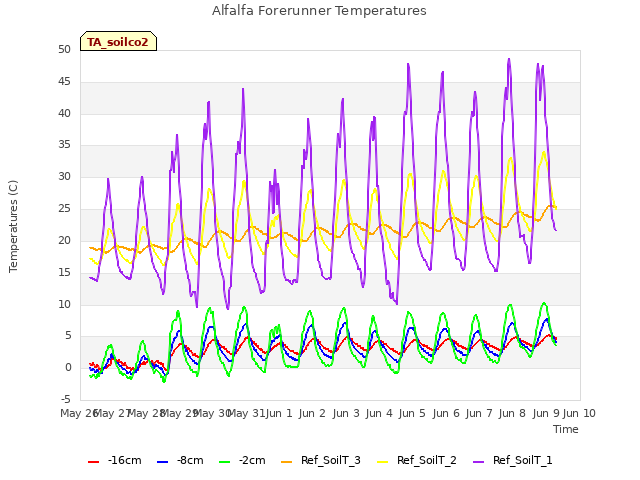
Task: Click the Jun 10 x-axis date label
Action: (579, 413)
